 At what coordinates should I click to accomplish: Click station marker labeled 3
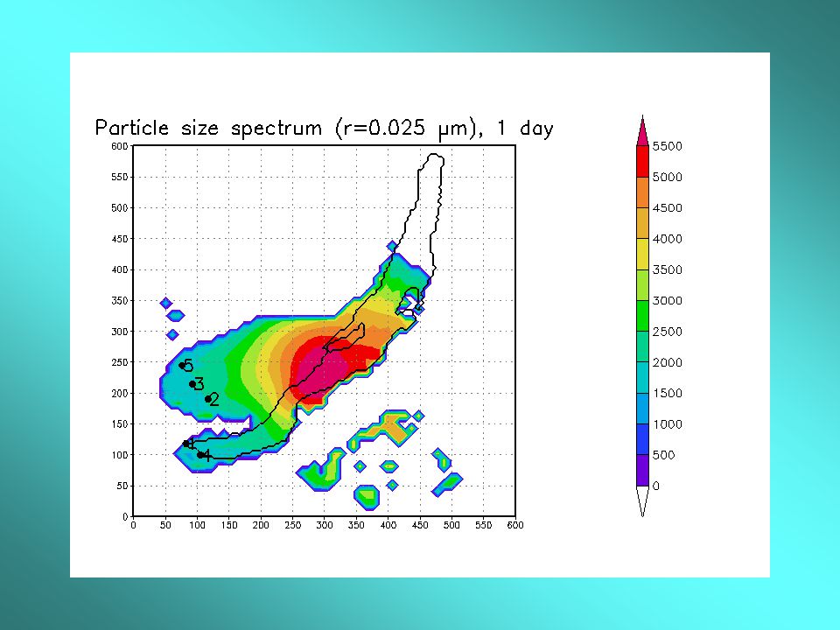(x=192, y=384)
